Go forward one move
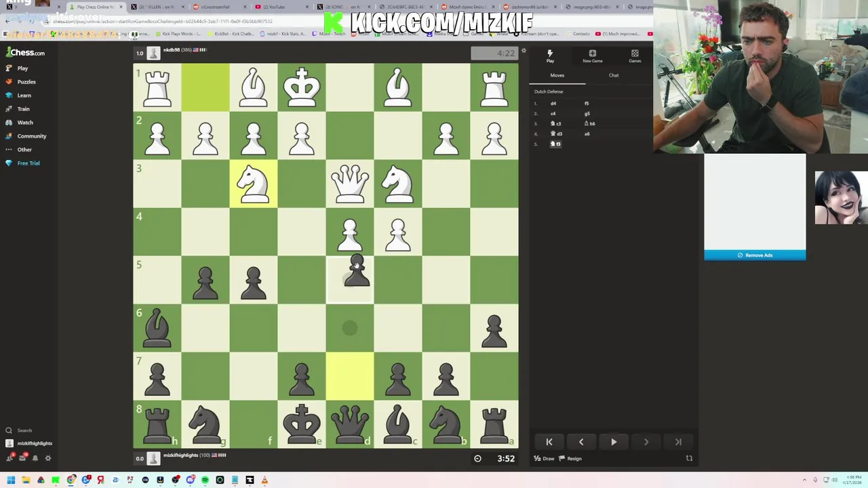 click(646, 442)
